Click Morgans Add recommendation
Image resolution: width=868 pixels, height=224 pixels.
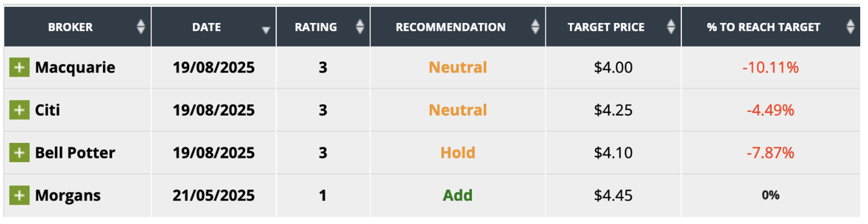458,195
